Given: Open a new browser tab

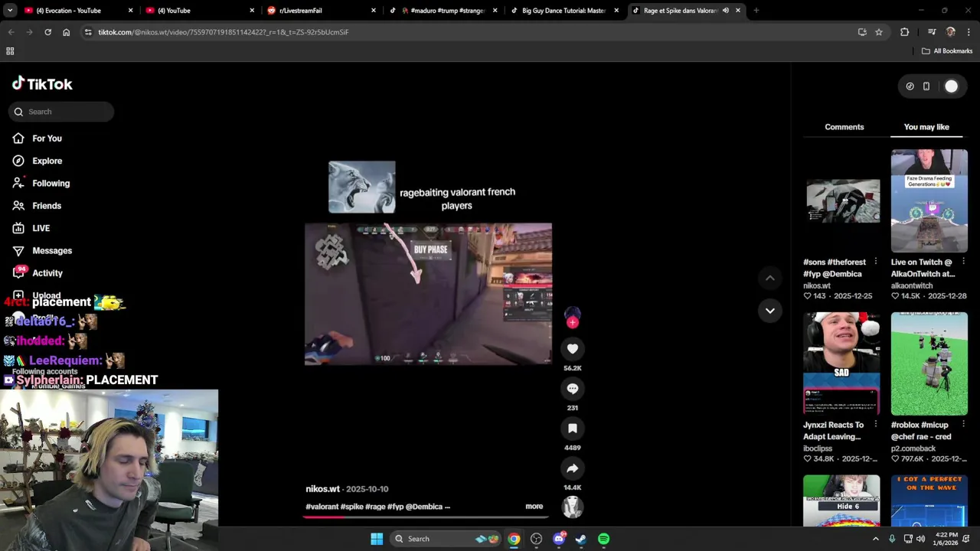Looking at the screenshot, I should tap(756, 11).
